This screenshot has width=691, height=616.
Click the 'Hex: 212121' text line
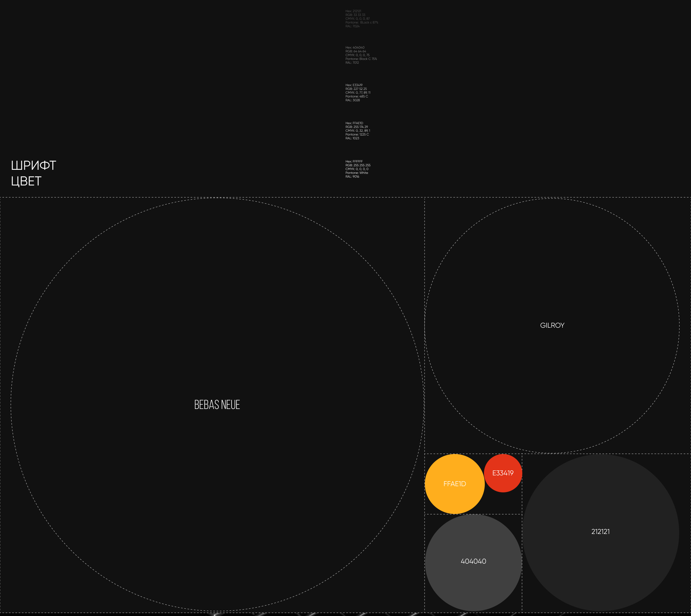(353, 11)
